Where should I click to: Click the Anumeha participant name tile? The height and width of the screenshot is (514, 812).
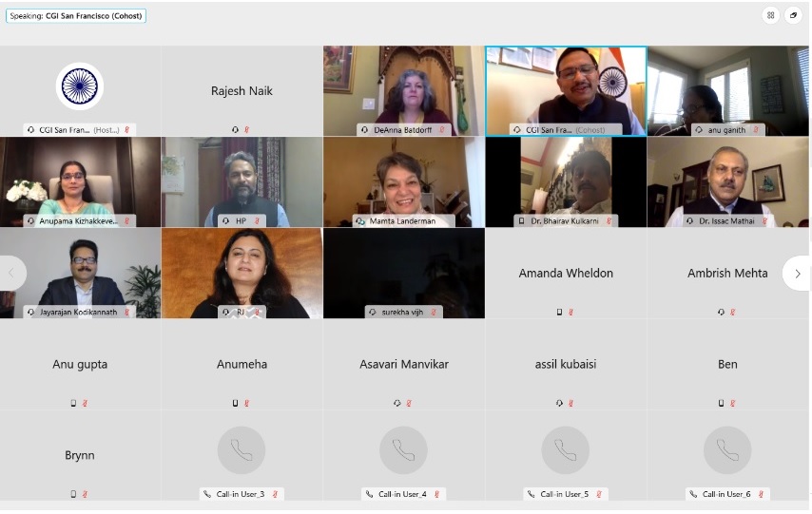(242, 365)
